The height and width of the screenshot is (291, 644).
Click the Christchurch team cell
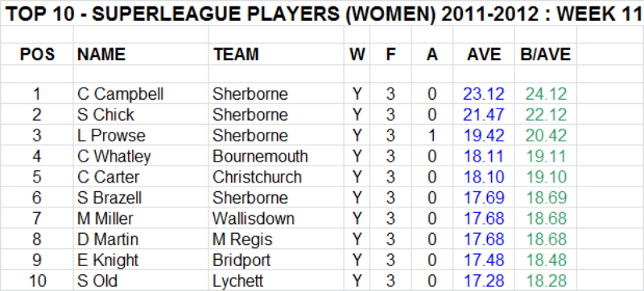click(276, 177)
